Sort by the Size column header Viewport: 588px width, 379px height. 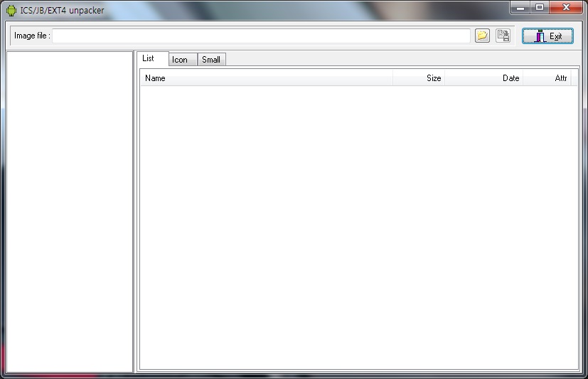pyautogui.click(x=419, y=78)
